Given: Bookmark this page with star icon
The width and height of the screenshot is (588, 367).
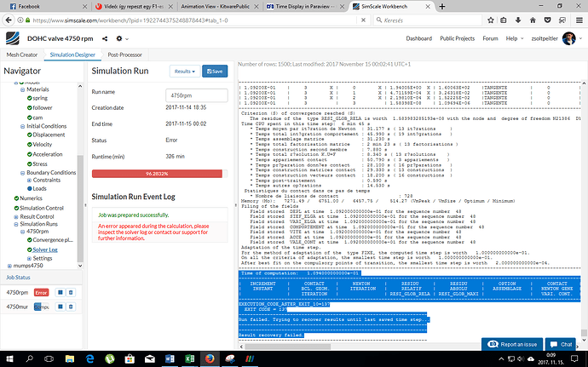Looking at the screenshot, I should (x=491, y=20).
